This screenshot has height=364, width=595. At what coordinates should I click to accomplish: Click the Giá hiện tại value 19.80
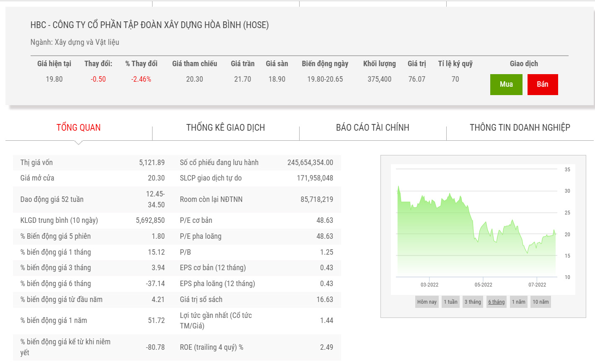54,79
